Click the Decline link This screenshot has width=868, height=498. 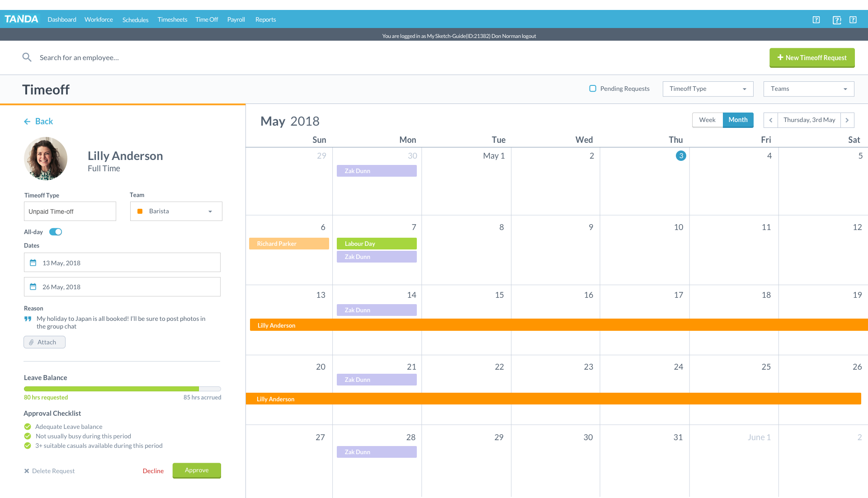[x=153, y=471]
